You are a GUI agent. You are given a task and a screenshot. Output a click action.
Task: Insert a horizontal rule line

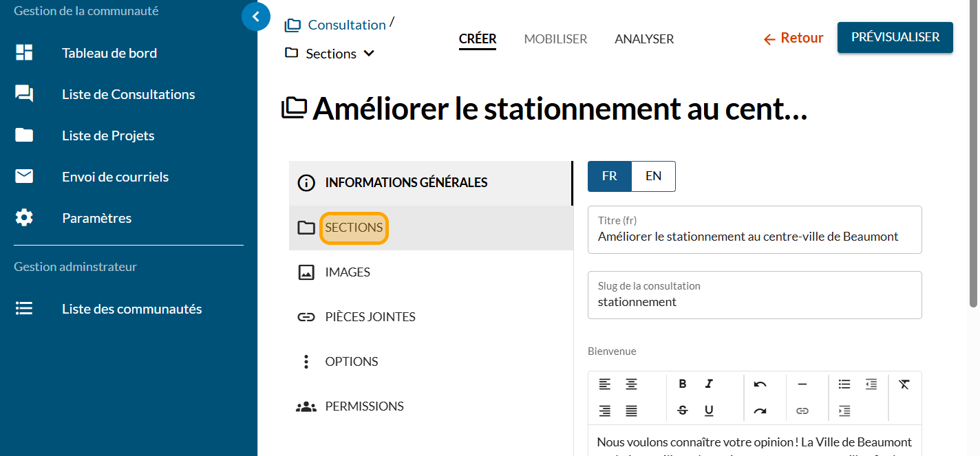click(802, 384)
